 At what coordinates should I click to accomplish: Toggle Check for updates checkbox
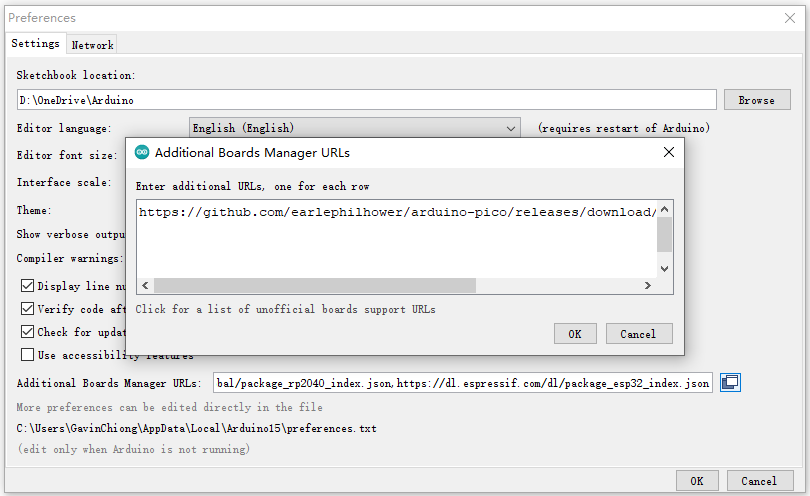click(x=27, y=332)
